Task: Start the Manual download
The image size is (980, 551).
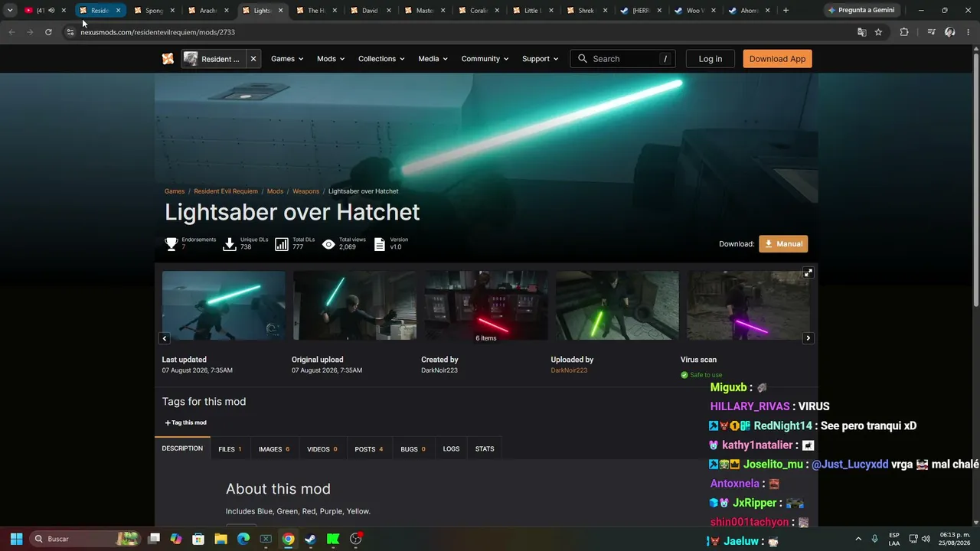Action: click(783, 244)
